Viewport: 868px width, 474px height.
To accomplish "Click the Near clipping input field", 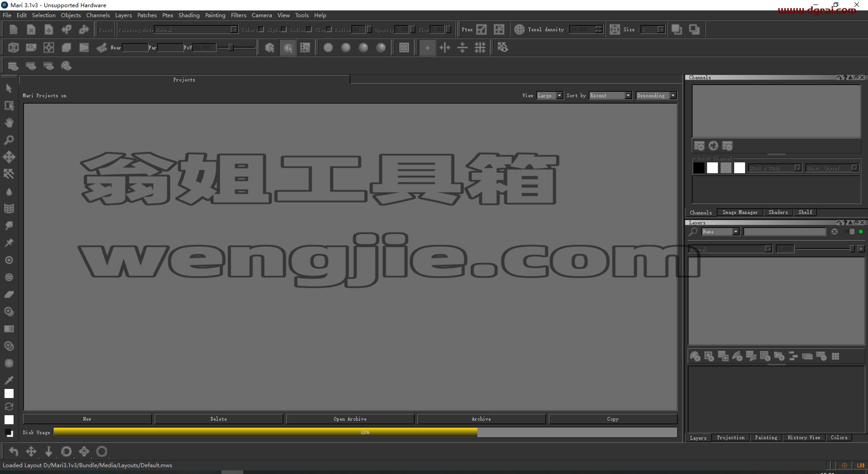I will tap(135, 47).
